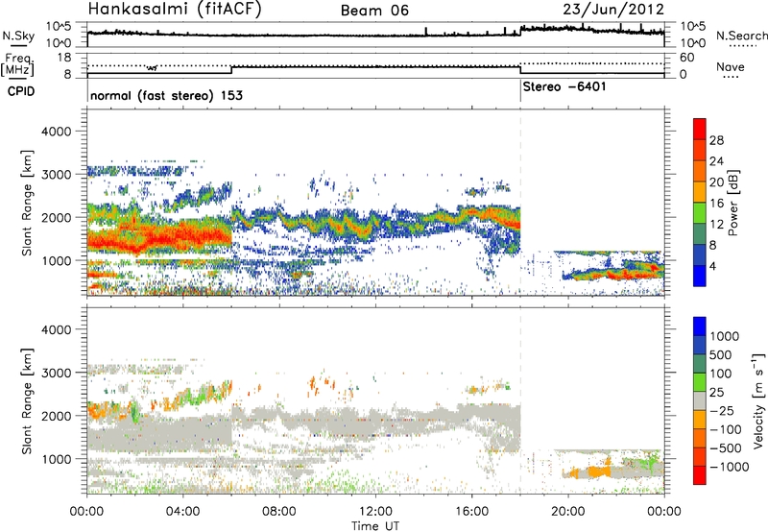Screen dimensions: 768x532
Task: Pick the red bottom segment of Velocity color bar
Action: (700, 475)
